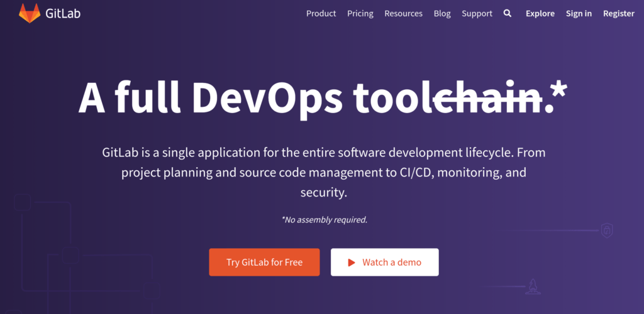The width and height of the screenshot is (644, 314).
Task: Click the play icon in Watch a demo
Action: [351, 263]
